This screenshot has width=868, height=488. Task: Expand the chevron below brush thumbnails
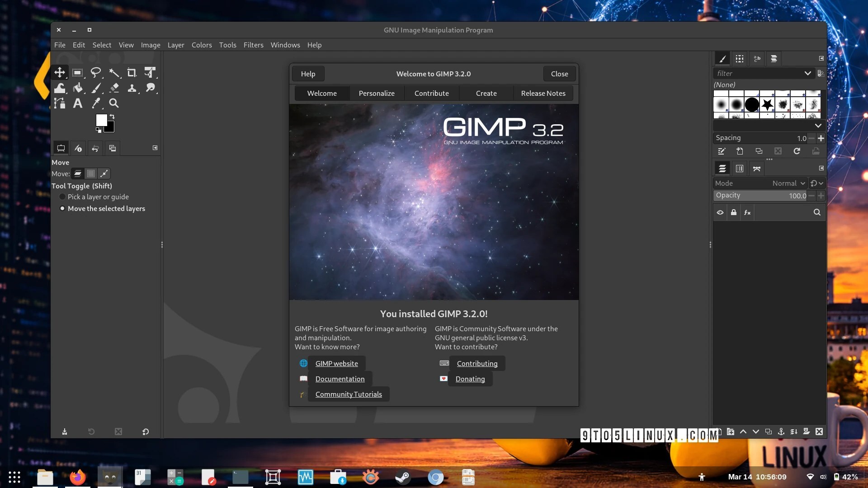(818, 126)
